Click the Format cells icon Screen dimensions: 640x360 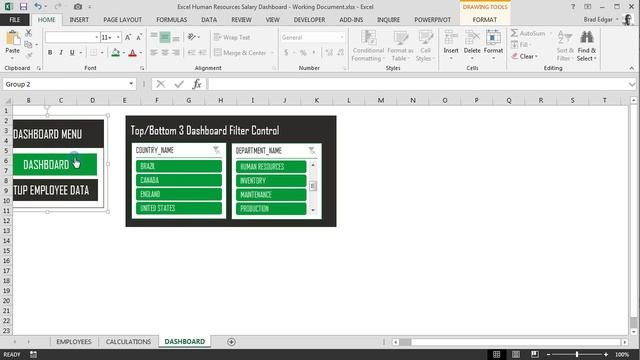point(493,38)
